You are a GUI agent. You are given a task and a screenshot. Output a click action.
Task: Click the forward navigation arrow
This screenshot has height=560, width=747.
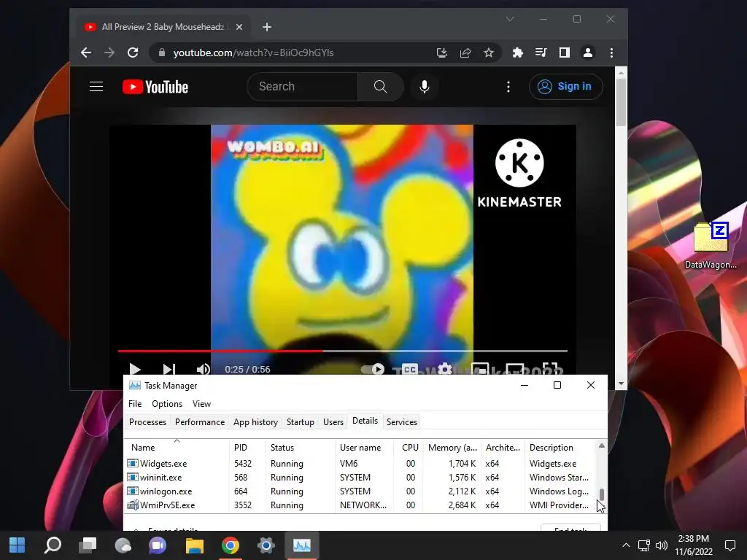coord(109,52)
